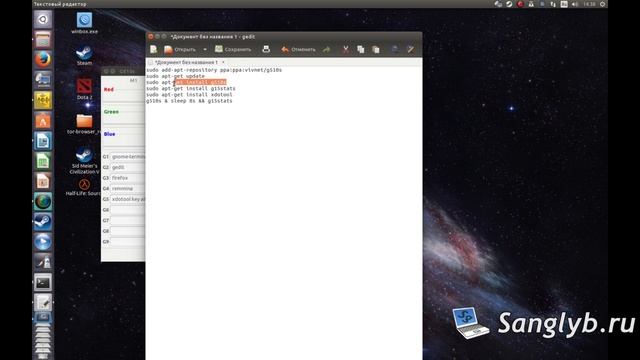640x360 pixels.
Task: Open LibreOffice Writer from launcher
Action: 43,141
